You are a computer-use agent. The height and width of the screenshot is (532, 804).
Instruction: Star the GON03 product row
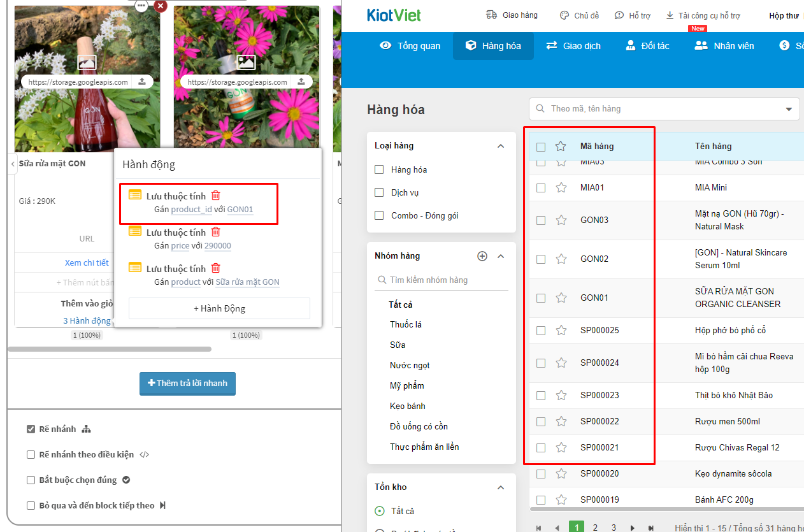click(561, 220)
